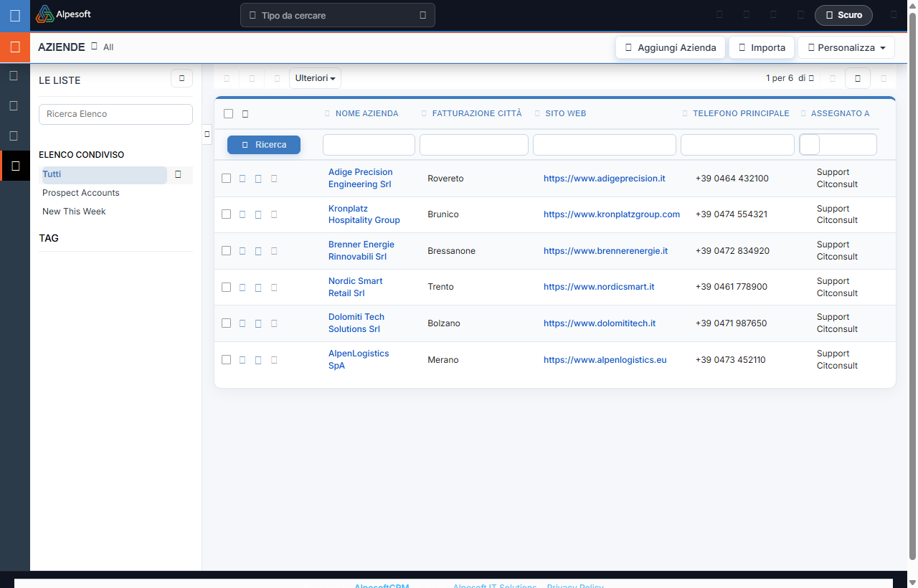
Task: Select the Tutti shared list
Action: 52,174
